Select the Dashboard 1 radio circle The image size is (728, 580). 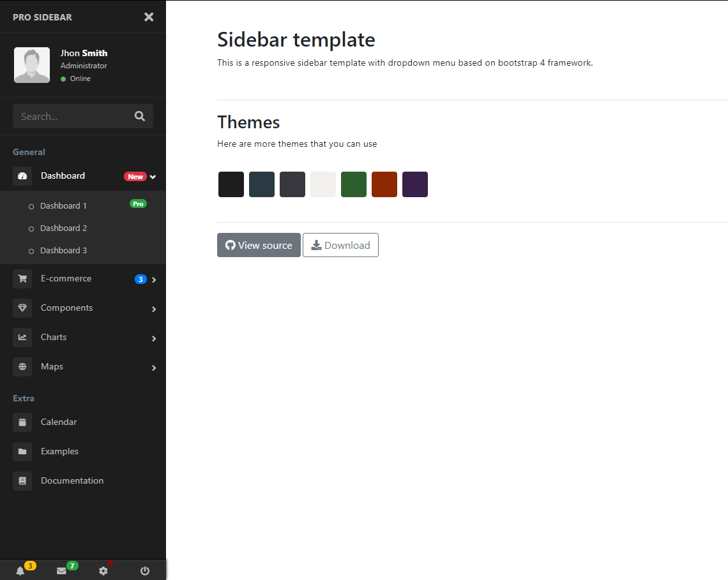click(x=30, y=205)
